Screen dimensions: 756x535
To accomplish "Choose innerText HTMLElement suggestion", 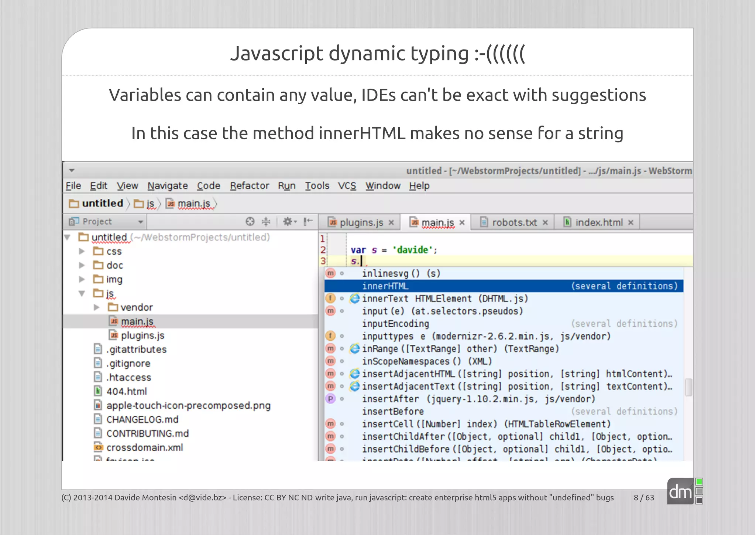I will 504,299.
